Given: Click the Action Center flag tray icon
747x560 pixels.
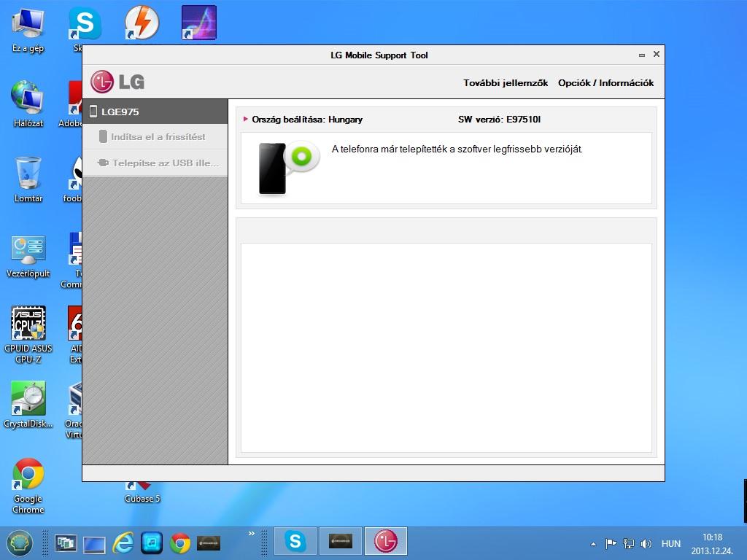Looking at the screenshot, I should [x=611, y=543].
